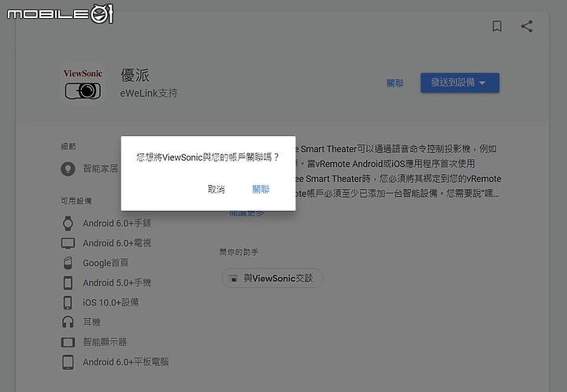Click the ViewSonic projector logo thumbnail
Viewport: 567px width, 392px height.
click(x=83, y=83)
